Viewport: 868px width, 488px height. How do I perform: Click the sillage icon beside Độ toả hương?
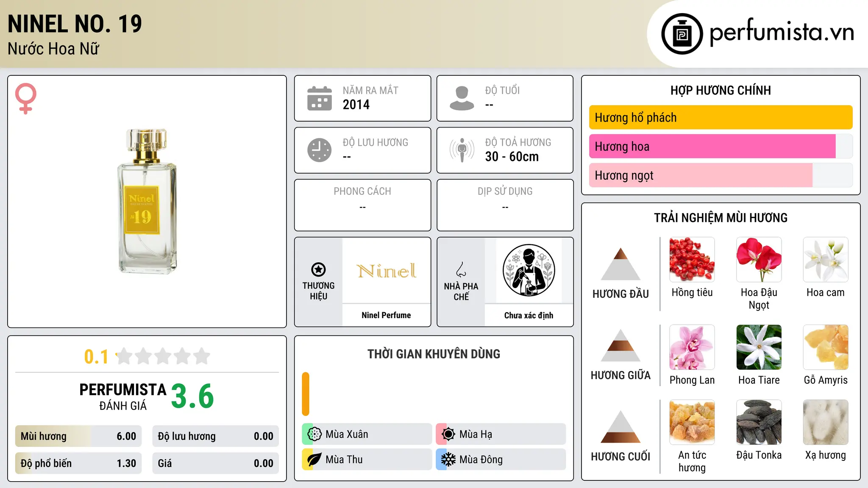tap(462, 150)
